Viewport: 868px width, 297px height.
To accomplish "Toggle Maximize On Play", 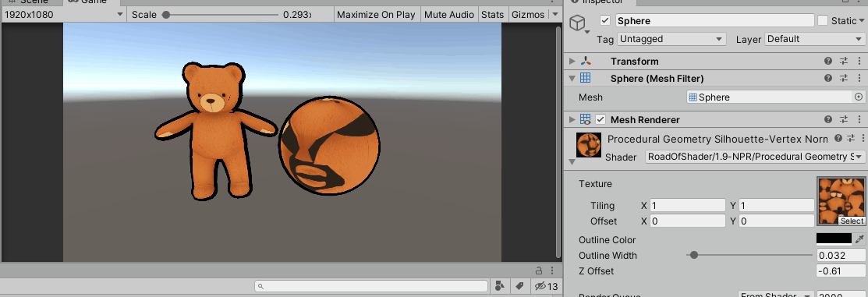I will pos(376,14).
